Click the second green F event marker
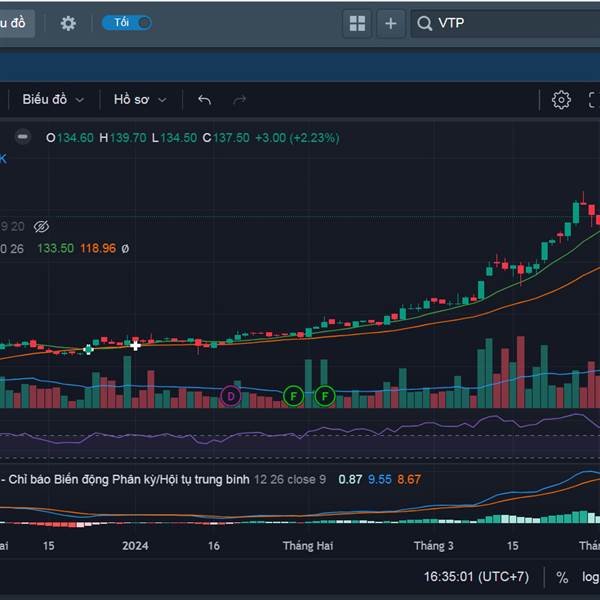The image size is (600, 600). (x=324, y=396)
